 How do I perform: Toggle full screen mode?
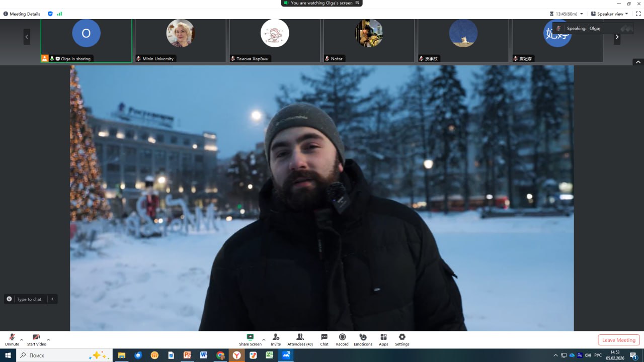click(x=638, y=14)
